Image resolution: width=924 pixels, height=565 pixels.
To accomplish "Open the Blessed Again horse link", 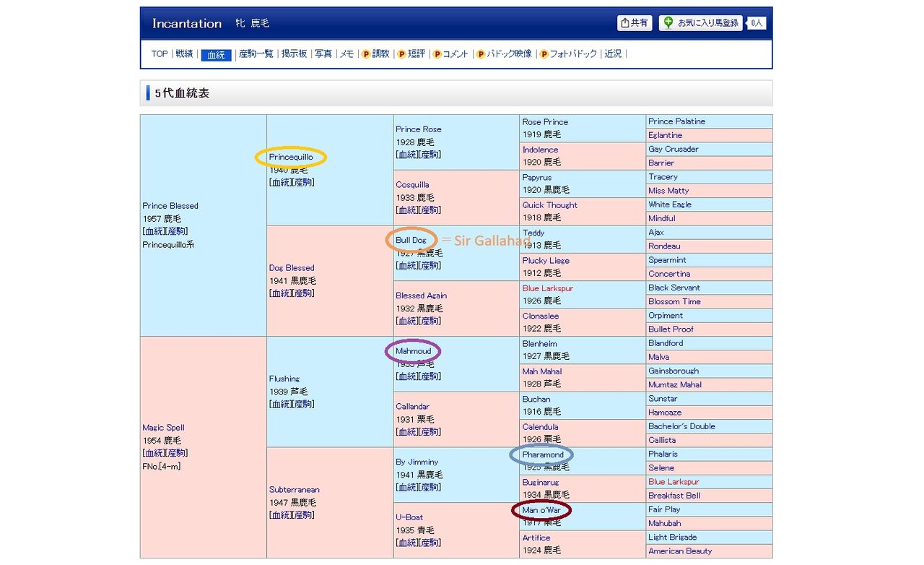I will coord(421,296).
